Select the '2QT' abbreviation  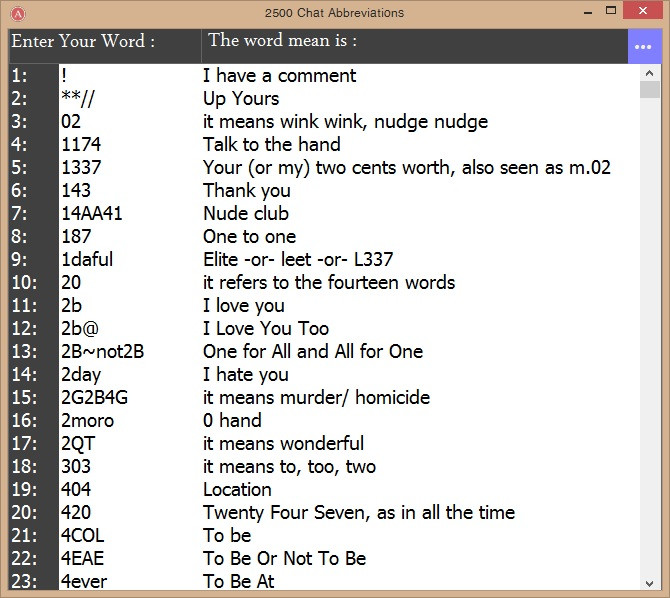click(78, 444)
